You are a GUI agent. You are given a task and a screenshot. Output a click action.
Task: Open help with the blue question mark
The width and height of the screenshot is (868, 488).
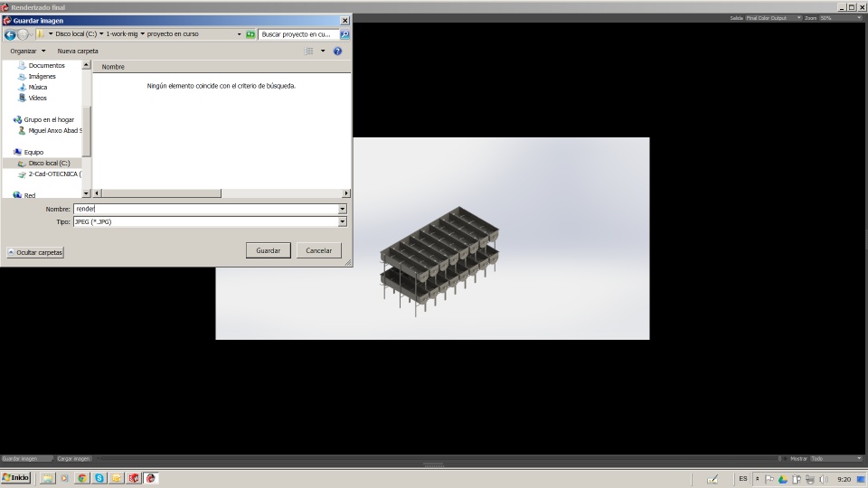tap(337, 51)
